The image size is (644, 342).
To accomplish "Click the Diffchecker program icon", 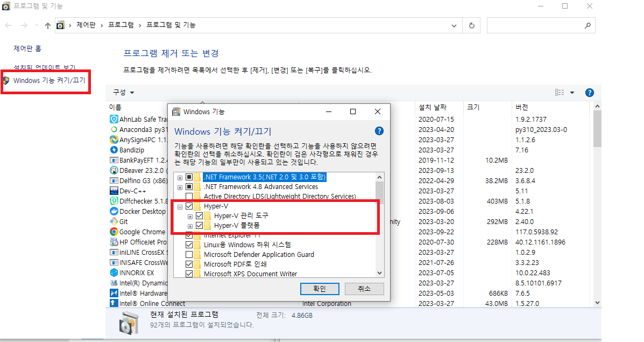I will point(114,201).
